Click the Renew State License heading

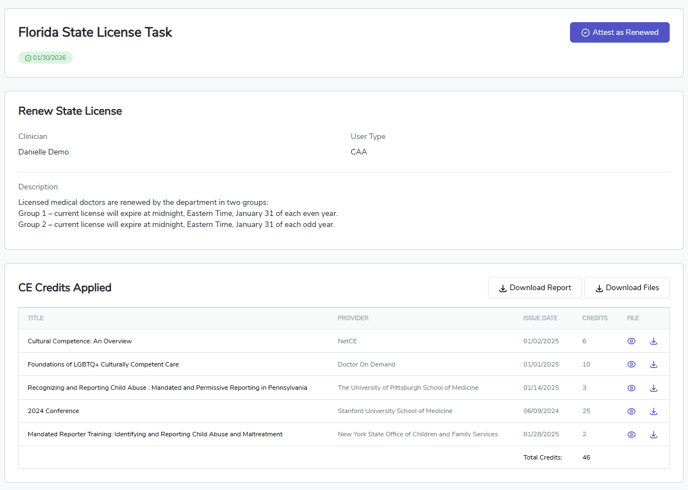point(70,111)
